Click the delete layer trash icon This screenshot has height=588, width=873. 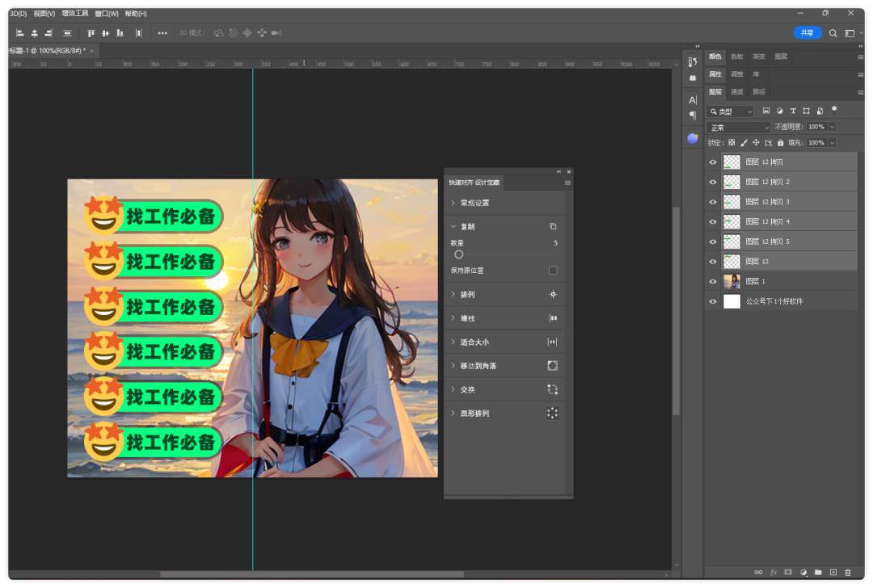848,573
